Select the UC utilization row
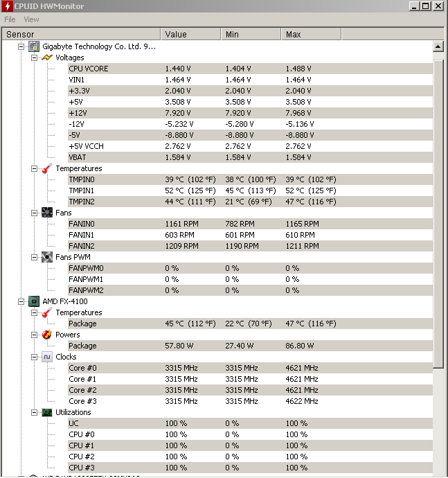This screenshot has width=448, height=478. [250, 423]
